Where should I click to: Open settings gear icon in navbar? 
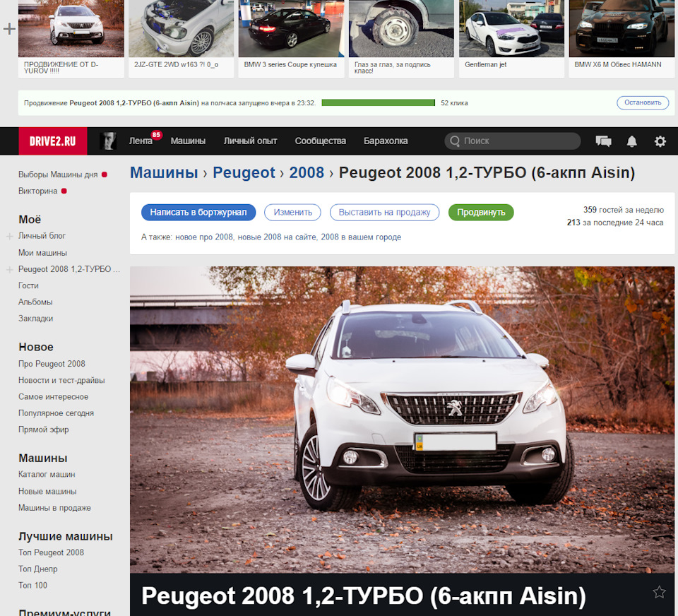coord(660,141)
